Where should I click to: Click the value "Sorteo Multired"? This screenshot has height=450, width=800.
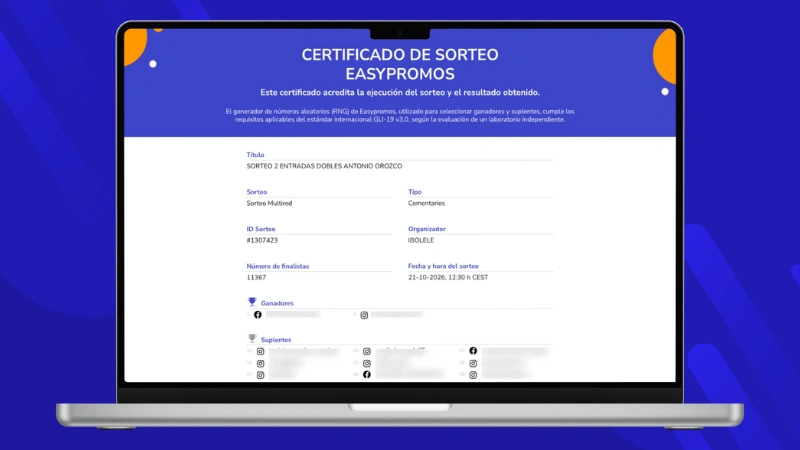pos(269,203)
